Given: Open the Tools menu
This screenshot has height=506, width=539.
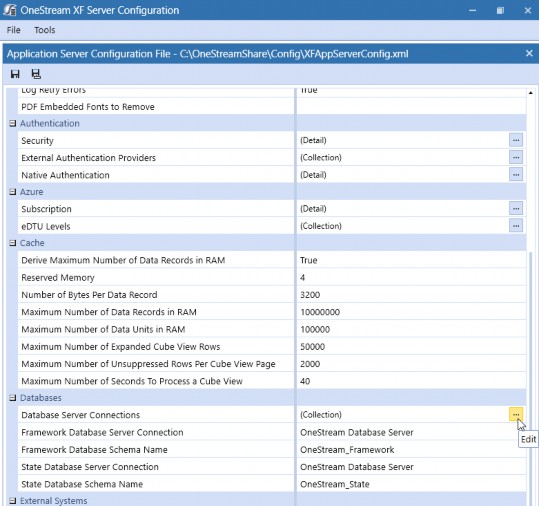Looking at the screenshot, I should point(45,30).
